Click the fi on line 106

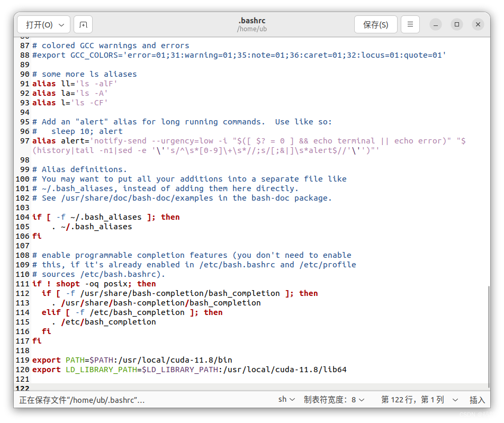(37, 236)
